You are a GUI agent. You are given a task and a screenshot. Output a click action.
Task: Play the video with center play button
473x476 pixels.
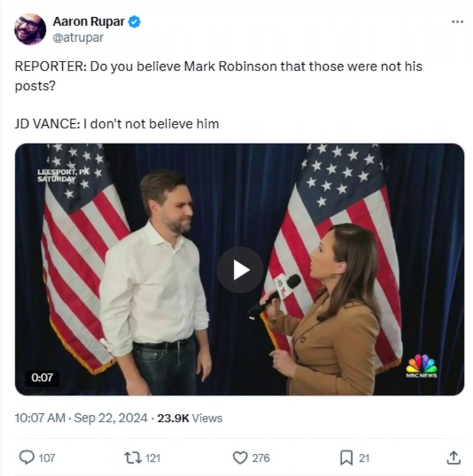coord(240,270)
